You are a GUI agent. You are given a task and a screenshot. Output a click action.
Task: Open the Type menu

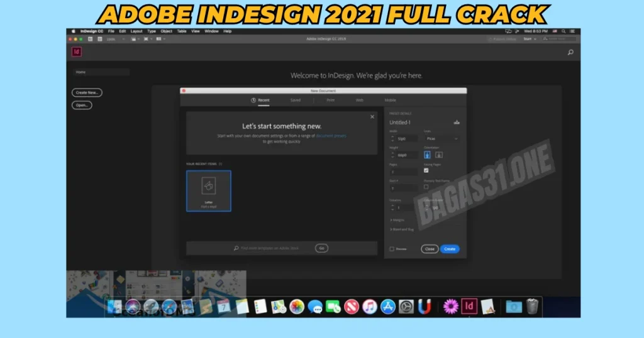(152, 31)
